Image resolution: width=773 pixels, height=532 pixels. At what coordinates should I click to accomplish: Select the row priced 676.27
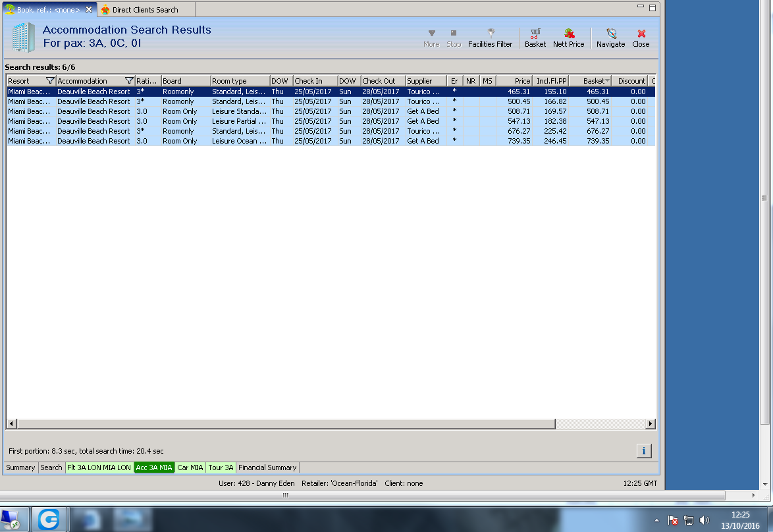click(x=331, y=131)
